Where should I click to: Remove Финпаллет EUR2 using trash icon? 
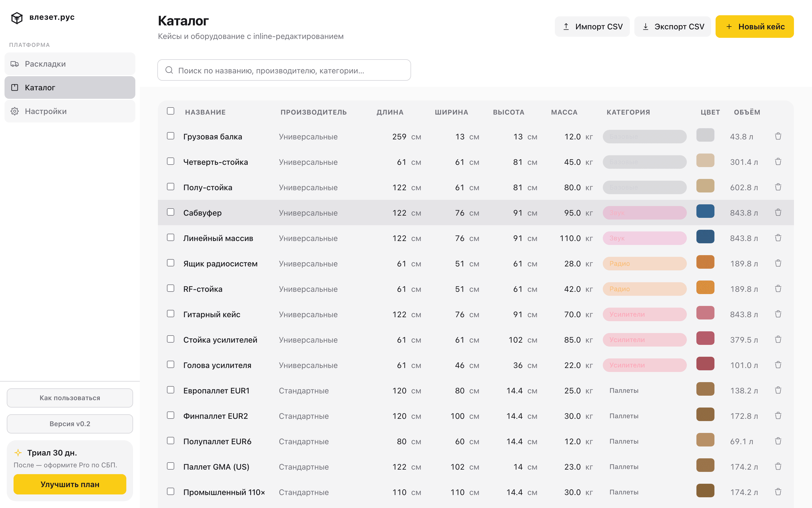778,416
